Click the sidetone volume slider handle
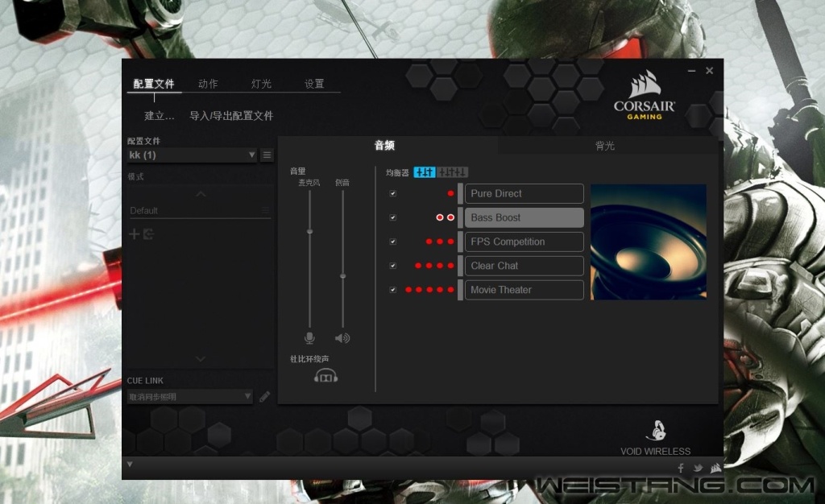Screen dimensions: 825x504 point(343,276)
